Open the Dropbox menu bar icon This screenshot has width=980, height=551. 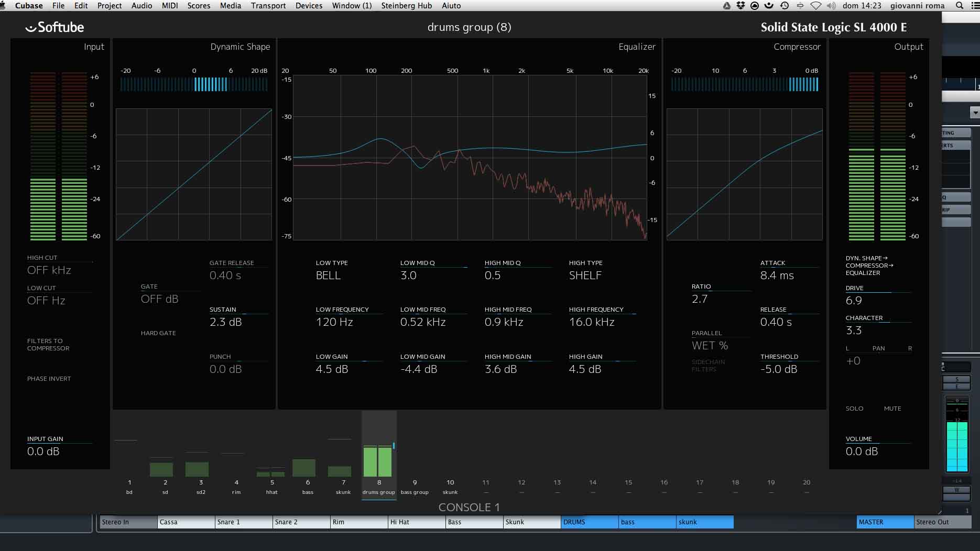741,6
